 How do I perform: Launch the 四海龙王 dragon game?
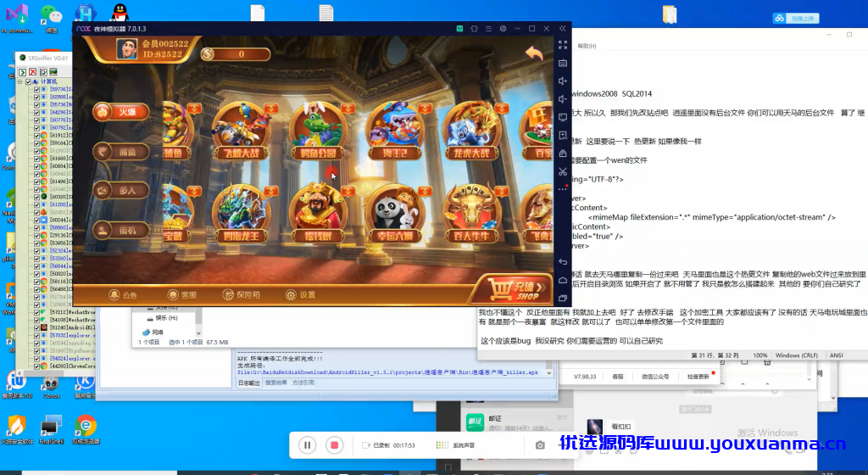[x=241, y=214]
